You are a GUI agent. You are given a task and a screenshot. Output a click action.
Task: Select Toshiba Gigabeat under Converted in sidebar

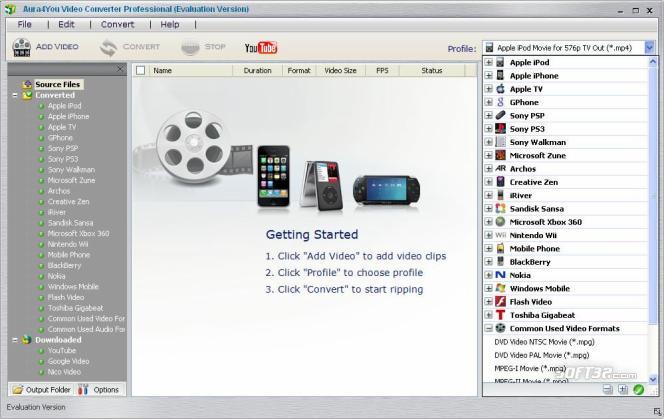[x=75, y=308]
